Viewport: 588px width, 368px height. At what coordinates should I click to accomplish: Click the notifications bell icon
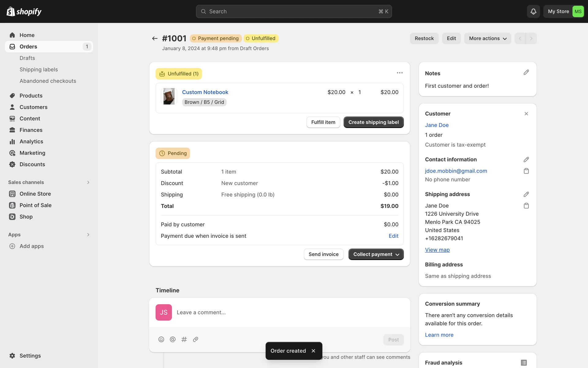pos(533,11)
